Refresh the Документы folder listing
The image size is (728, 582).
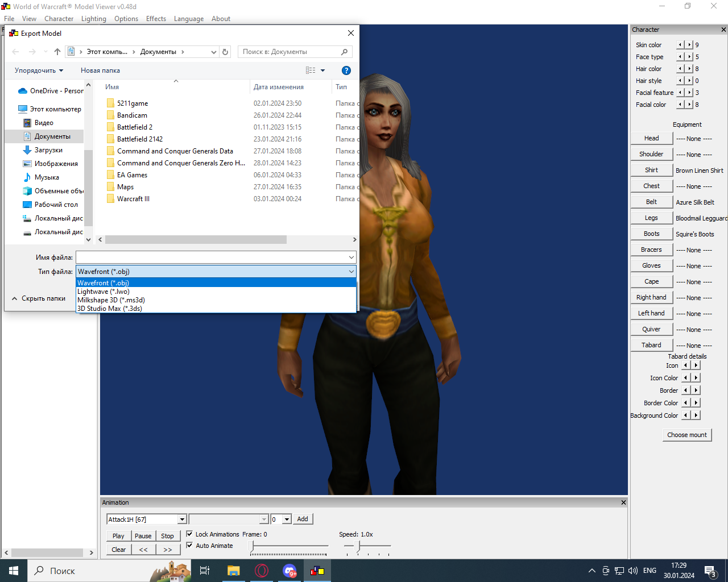(x=225, y=52)
